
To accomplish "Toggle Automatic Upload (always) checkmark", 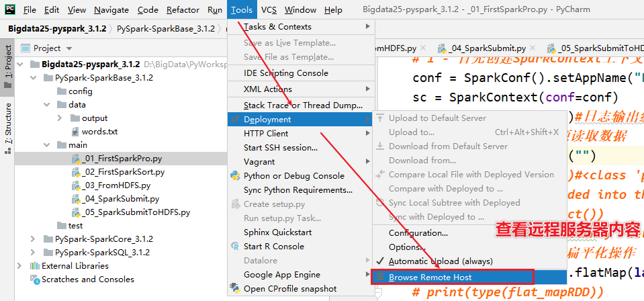I will coord(380,261).
